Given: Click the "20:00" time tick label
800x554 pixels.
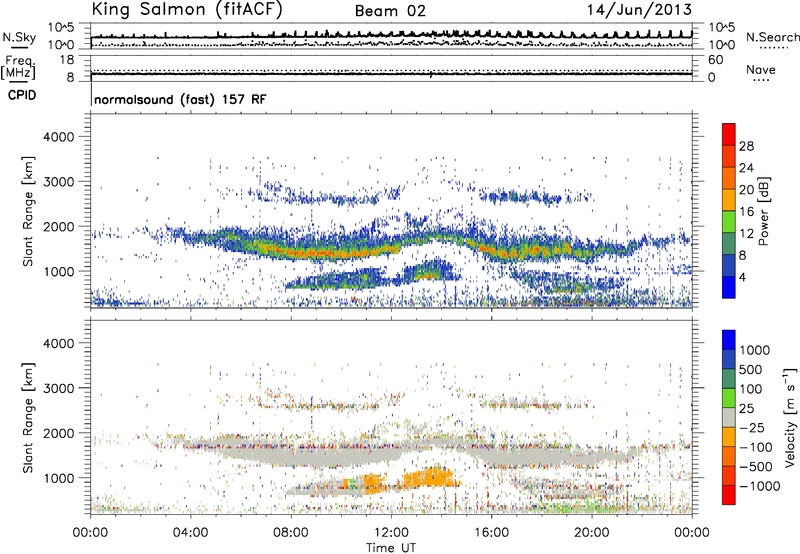Looking at the screenshot, I should (x=592, y=533).
